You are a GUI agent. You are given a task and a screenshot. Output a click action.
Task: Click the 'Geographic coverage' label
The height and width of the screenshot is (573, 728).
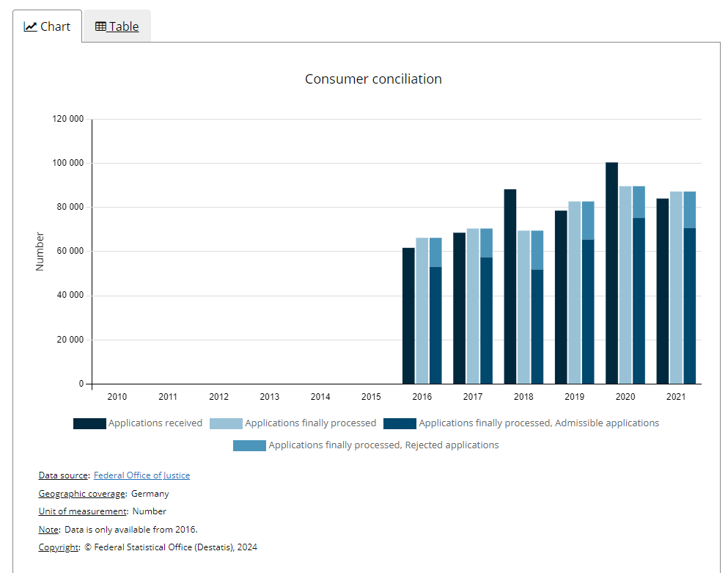click(83, 494)
